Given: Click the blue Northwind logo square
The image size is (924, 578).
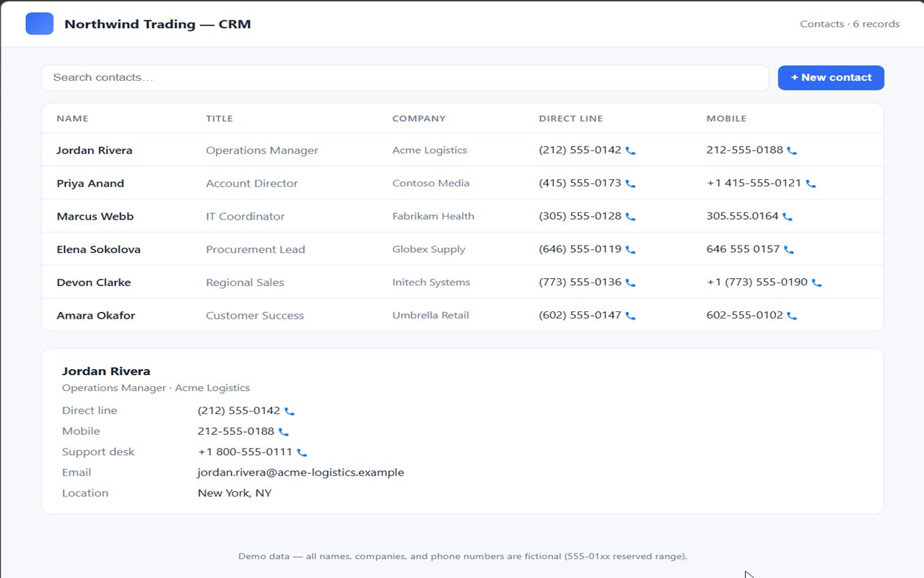Looking at the screenshot, I should tap(40, 24).
